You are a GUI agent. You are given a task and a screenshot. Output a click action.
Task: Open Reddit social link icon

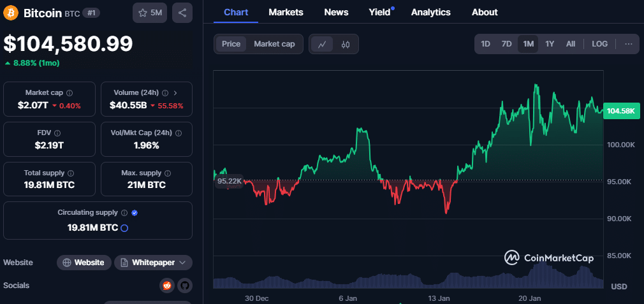tap(167, 286)
